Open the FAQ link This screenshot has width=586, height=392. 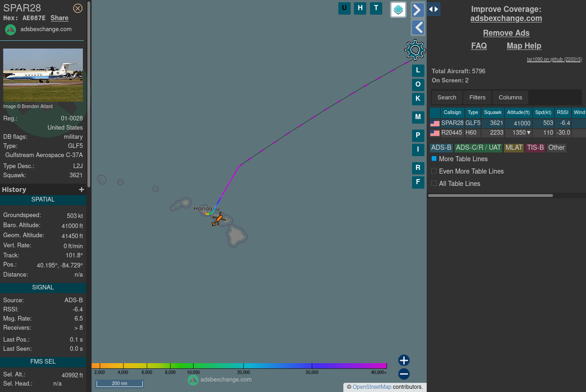point(479,46)
